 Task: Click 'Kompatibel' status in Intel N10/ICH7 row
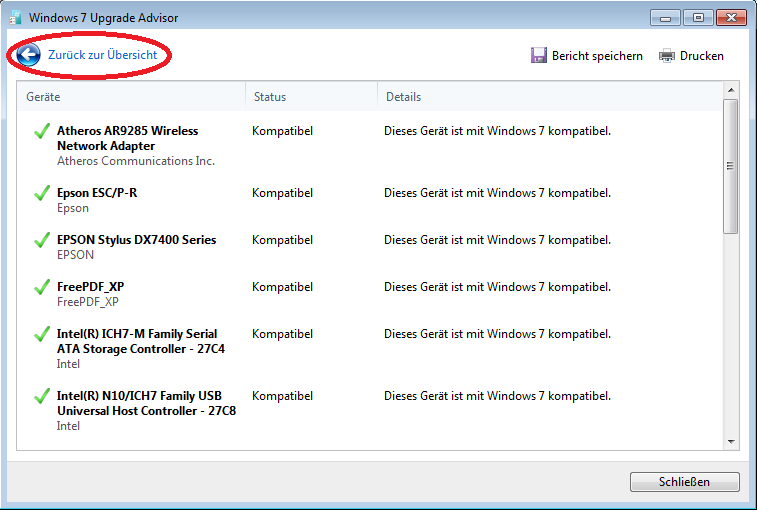point(282,396)
